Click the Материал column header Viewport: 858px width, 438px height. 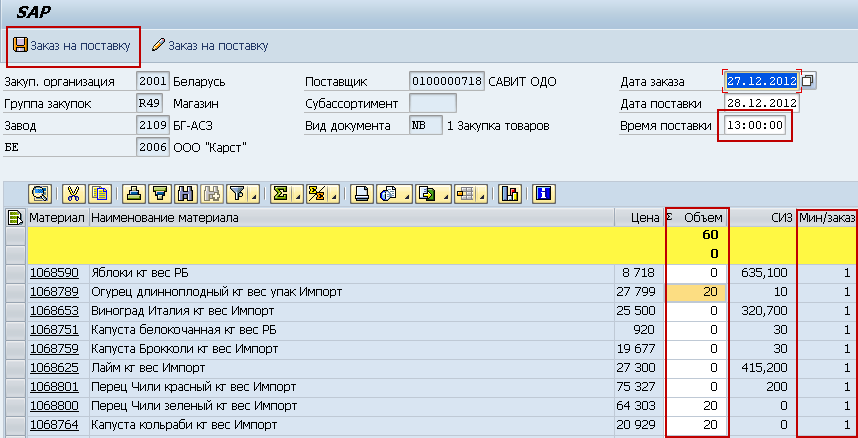pyautogui.click(x=57, y=218)
